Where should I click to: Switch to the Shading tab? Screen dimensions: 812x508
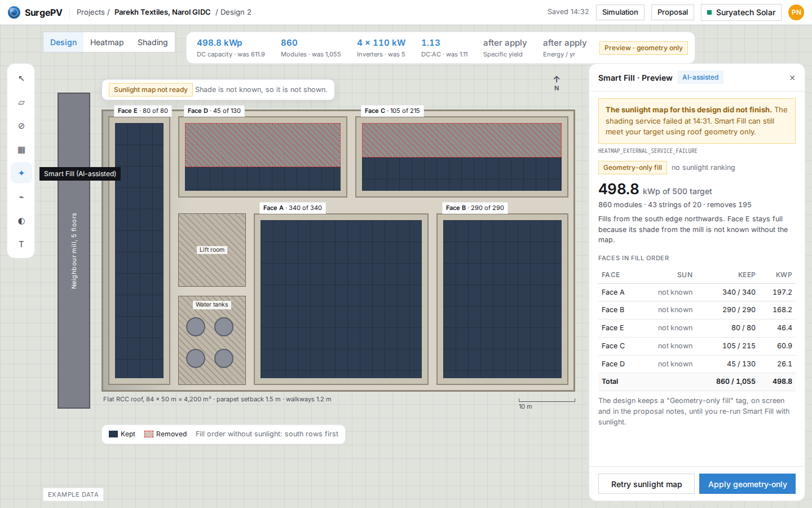[x=153, y=42]
